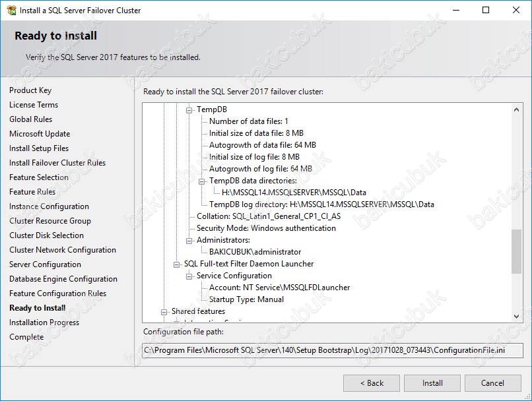This screenshot has height=401, width=532.
Task: Select the Feature Configuration Rules step
Action: coord(57,293)
